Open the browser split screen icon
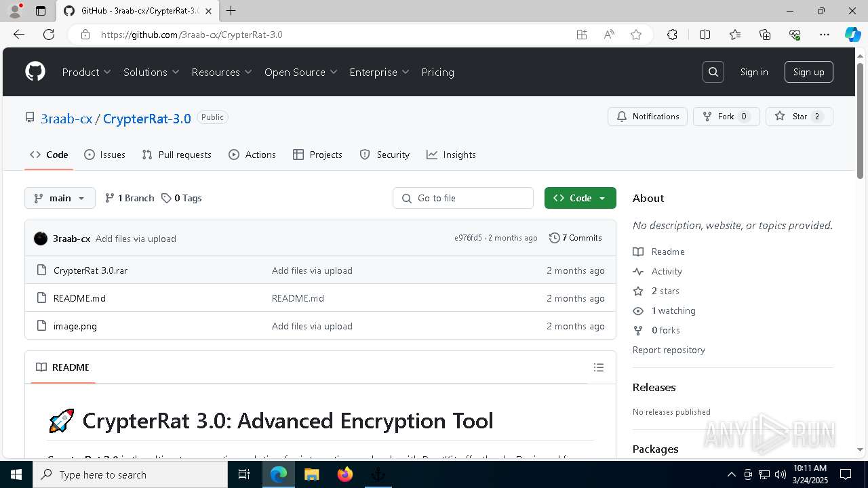 [x=705, y=35]
